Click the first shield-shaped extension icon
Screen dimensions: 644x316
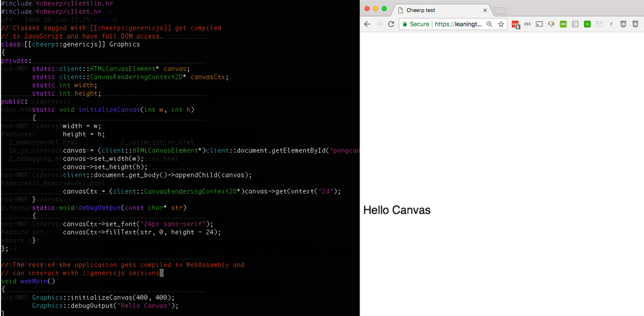click(624, 24)
